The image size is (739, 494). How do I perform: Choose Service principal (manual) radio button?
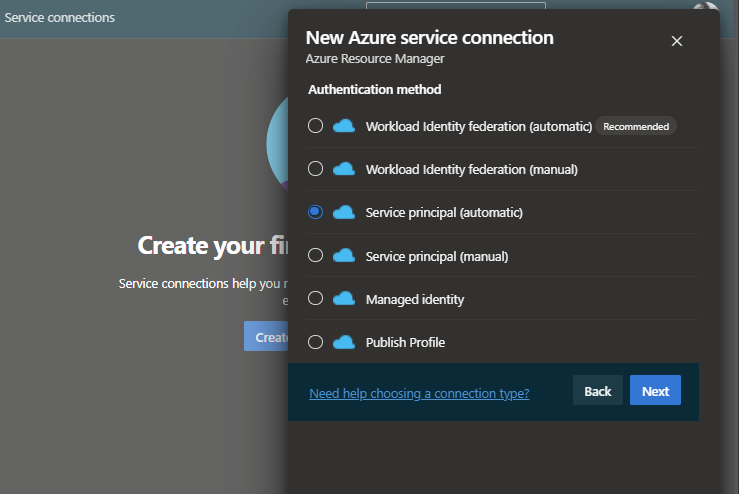click(315, 255)
